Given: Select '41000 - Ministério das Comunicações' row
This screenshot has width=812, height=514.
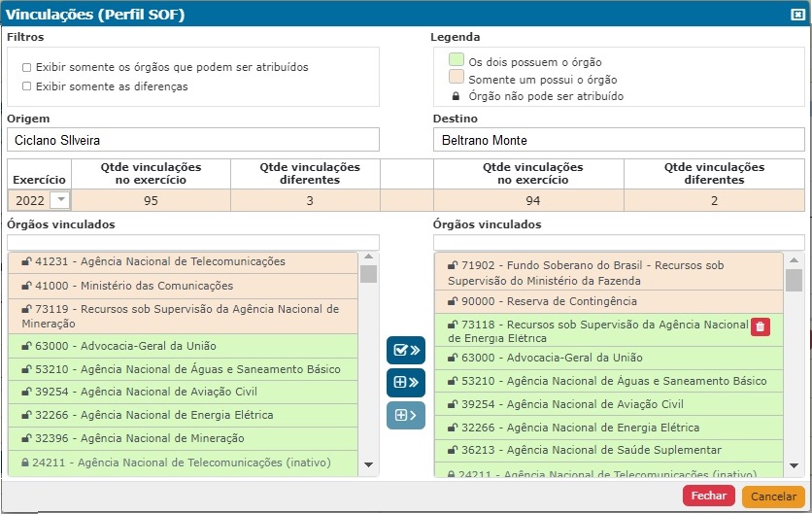Looking at the screenshot, I should coord(183,286).
